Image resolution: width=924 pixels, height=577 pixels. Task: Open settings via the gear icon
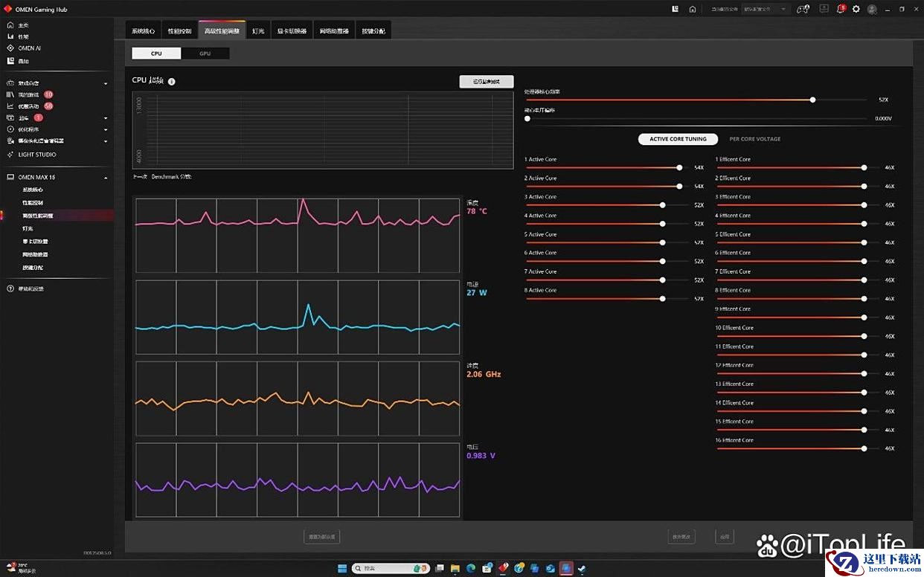click(x=856, y=9)
